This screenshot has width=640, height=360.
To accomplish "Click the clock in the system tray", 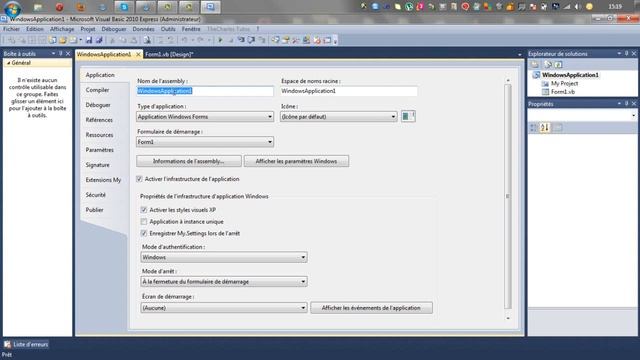I will [615, 7].
